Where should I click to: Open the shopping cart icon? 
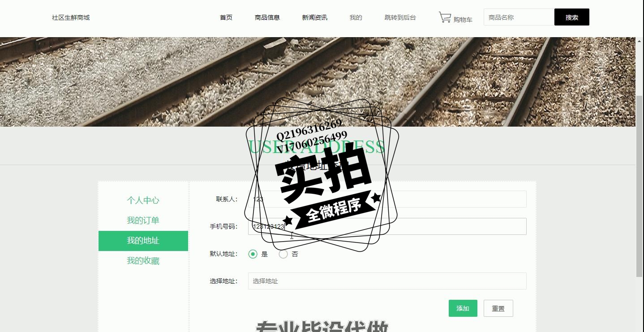point(445,17)
